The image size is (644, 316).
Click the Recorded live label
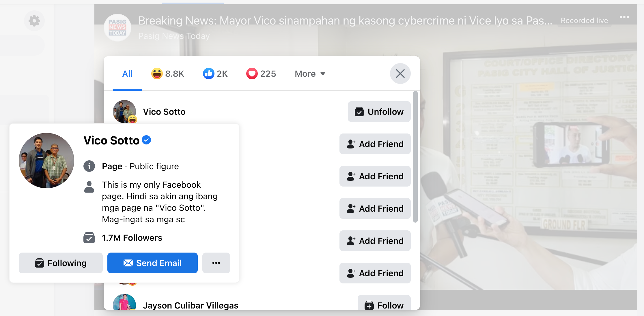point(584,21)
